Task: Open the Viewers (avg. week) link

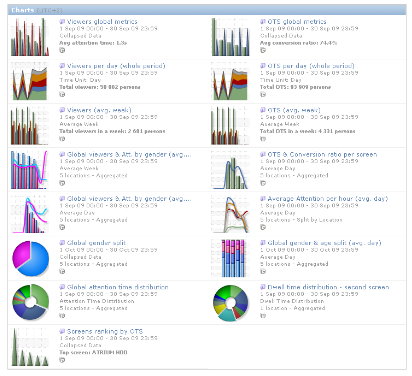Action: point(99,110)
